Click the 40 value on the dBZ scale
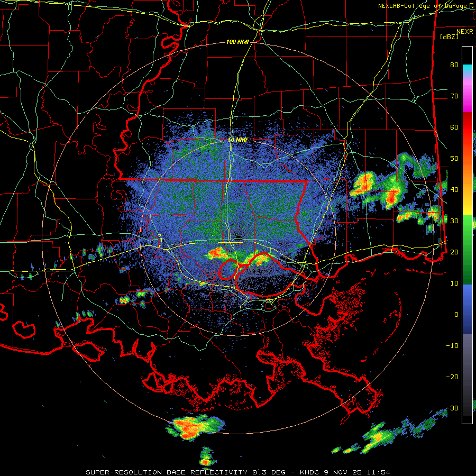Viewport: 476px width, 476px height. tap(454, 189)
